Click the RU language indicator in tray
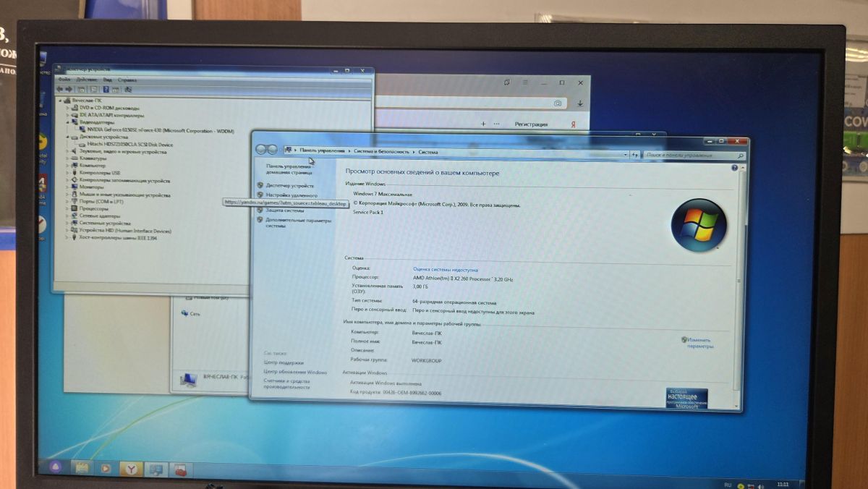Screen dimensions: 868x489 [728, 485]
